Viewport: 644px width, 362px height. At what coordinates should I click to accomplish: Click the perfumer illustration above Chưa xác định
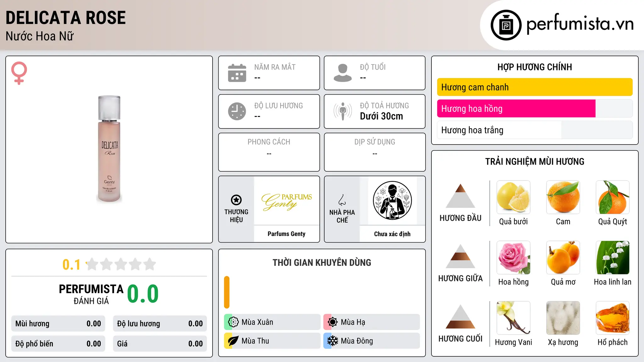(x=392, y=200)
